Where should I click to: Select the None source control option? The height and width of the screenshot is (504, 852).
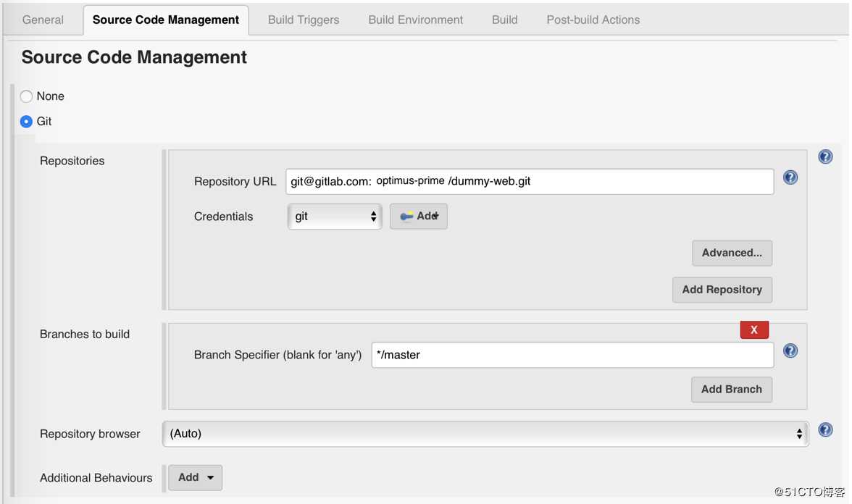pos(25,96)
